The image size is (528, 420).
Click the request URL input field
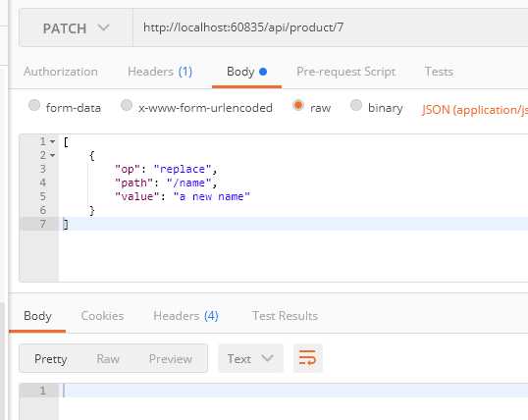click(x=330, y=27)
